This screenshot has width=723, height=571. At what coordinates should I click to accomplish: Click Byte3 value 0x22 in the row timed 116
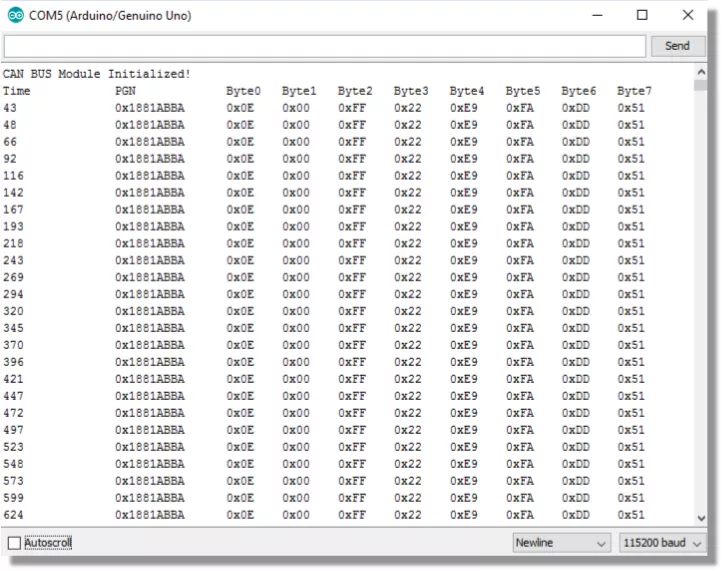coord(408,176)
